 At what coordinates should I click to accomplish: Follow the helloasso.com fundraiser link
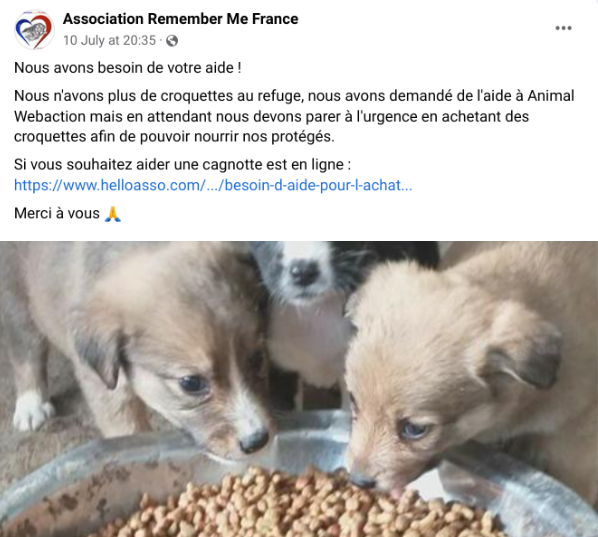tap(213, 185)
